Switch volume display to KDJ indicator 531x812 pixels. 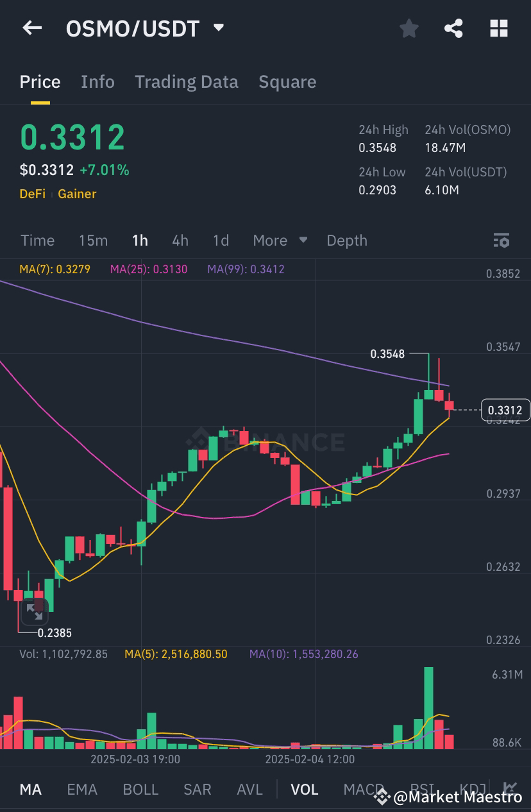click(x=473, y=790)
